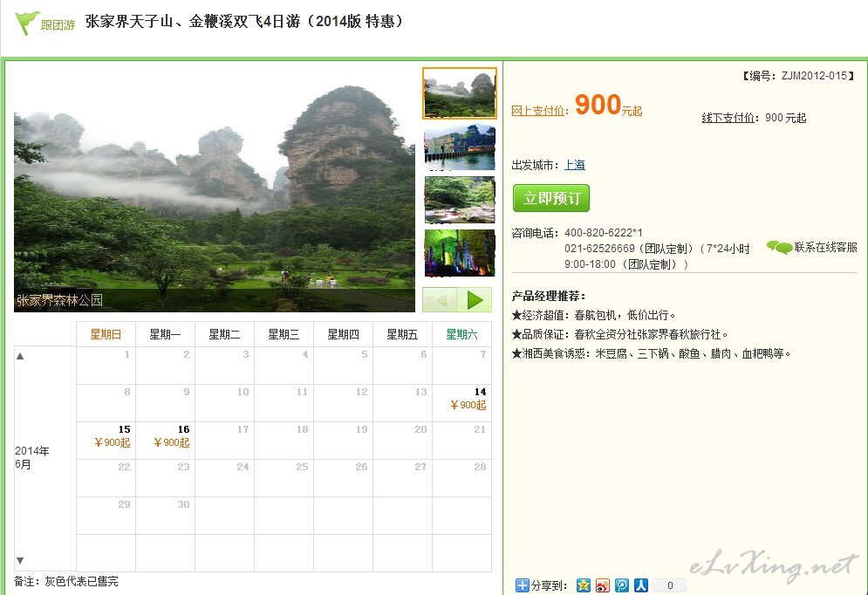Click phone number 400-820-6222*1
The image size is (868, 595).
coord(604,232)
